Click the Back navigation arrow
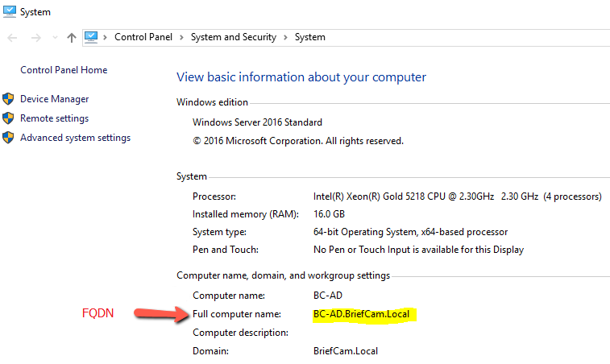 (12, 38)
